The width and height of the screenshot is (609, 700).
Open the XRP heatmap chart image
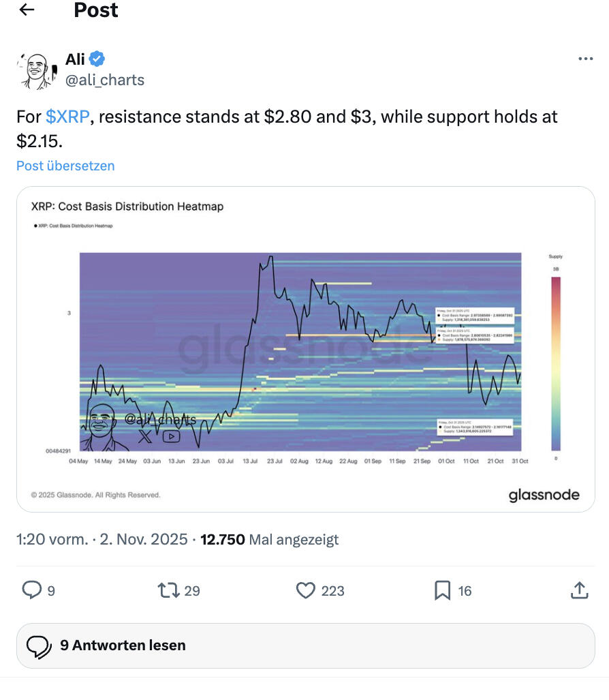pyautogui.click(x=305, y=349)
